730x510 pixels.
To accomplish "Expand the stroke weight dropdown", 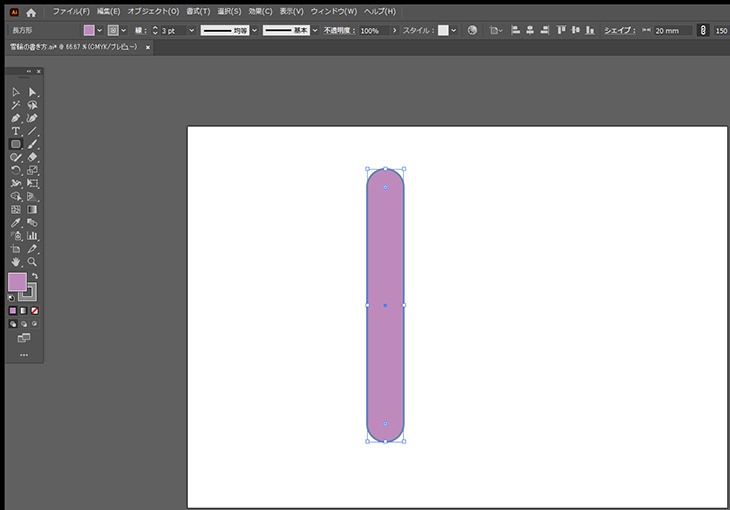I will (x=190, y=30).
